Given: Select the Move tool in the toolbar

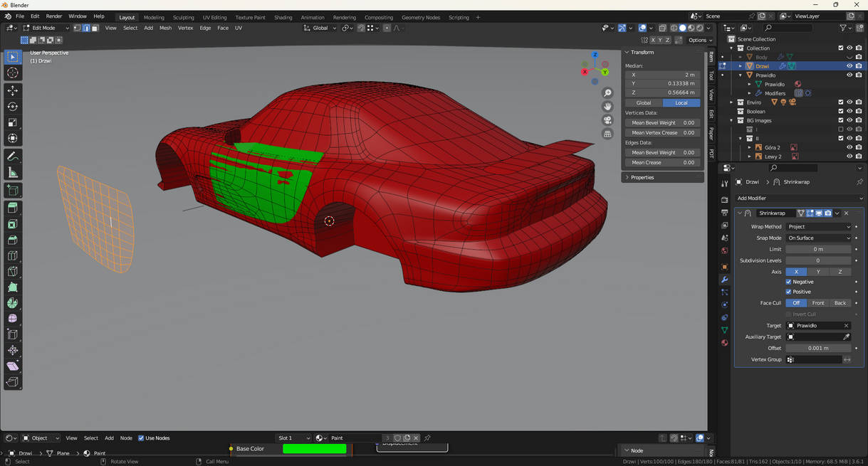Looking at the screenshot, I should pyautogui.click(x=13, y=90).
